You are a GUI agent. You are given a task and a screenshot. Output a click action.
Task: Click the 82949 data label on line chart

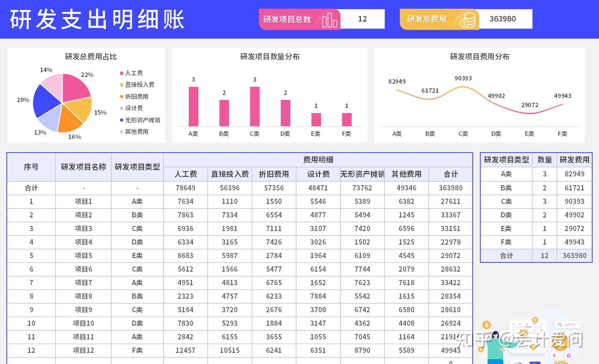point(397,82)
